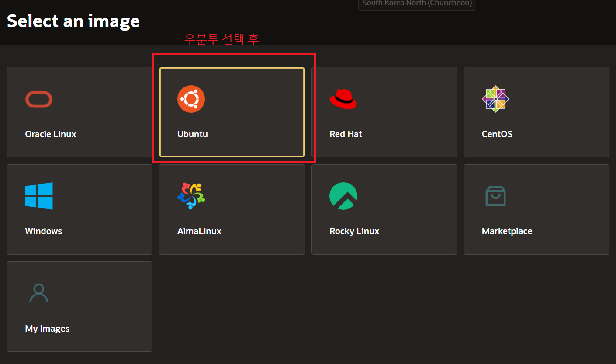Click the colorful CentOS logo
Viewport: 616px width, 364px height.
pyautogui.click(x=495, y=99)
